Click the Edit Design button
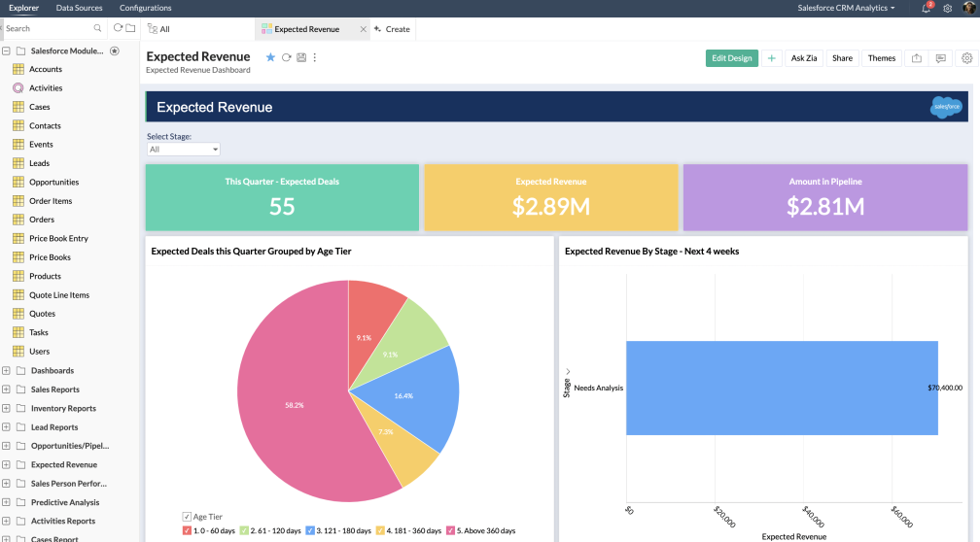Viewport: 980px width, 542px height. (x=732, y=58)
